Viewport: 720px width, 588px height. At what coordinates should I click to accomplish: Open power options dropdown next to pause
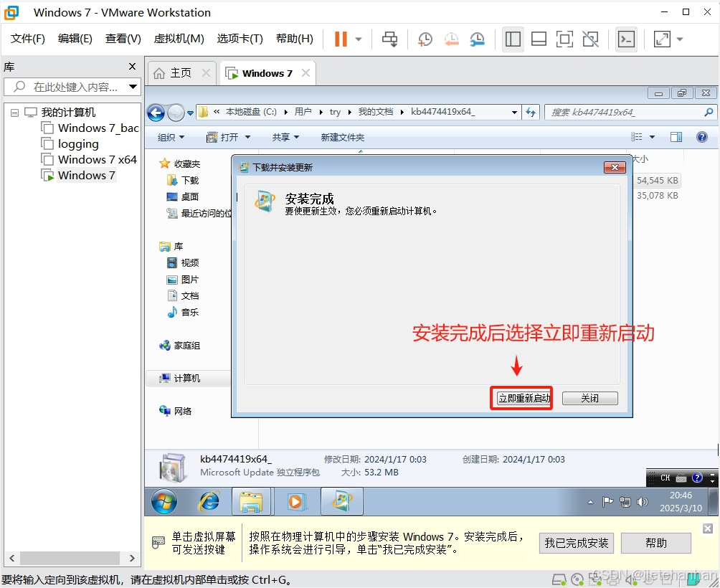pyautogui.click(x=359, y=39)
